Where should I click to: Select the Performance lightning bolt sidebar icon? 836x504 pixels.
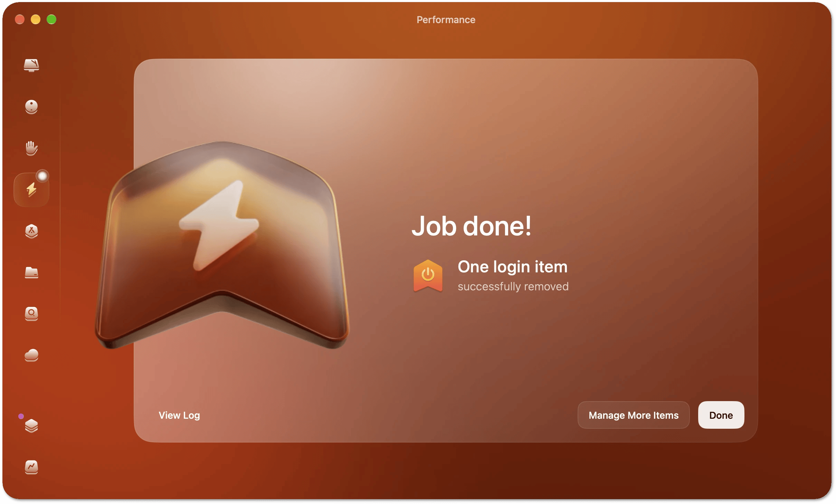31,190
